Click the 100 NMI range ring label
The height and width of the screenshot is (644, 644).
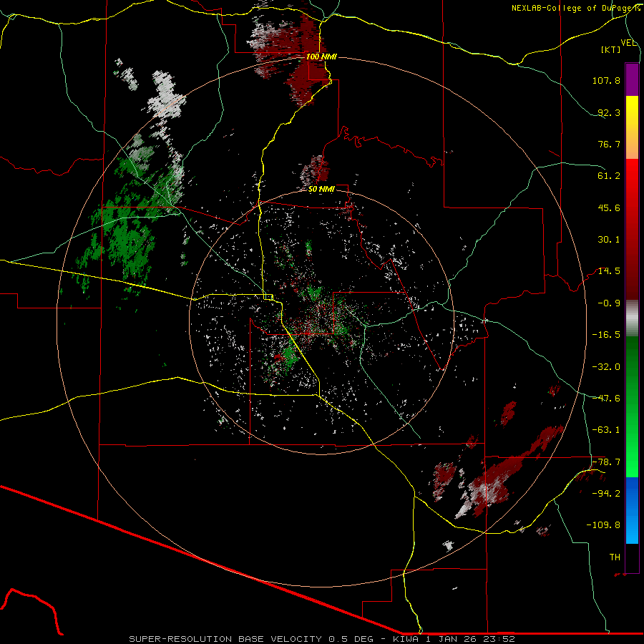[321, 57]
